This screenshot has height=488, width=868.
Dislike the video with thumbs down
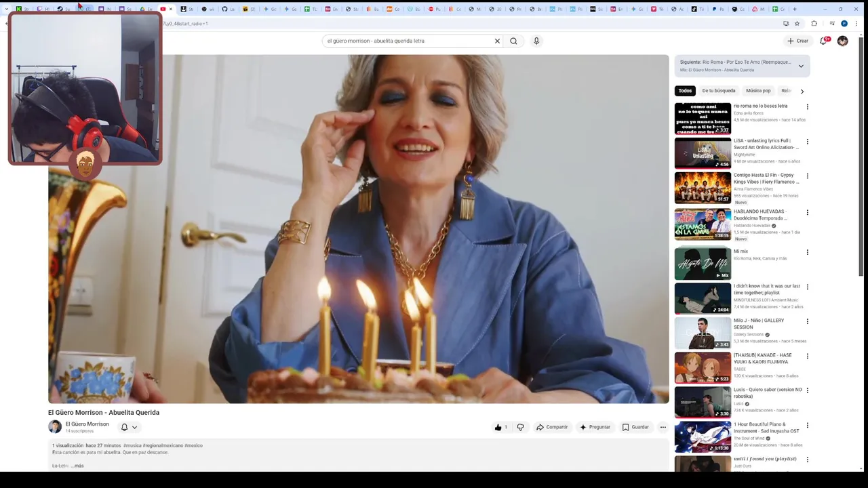tap(521, 427)
